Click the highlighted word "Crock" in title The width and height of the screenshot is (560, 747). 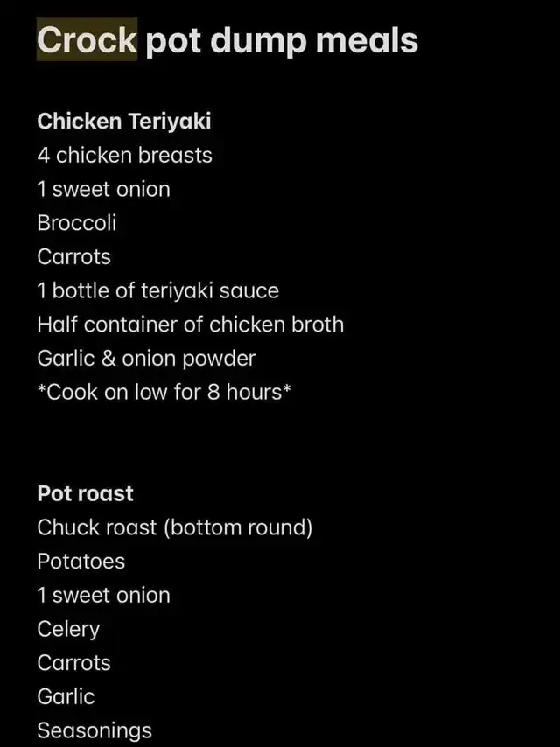pyautogui.click(x=87, y=40)
